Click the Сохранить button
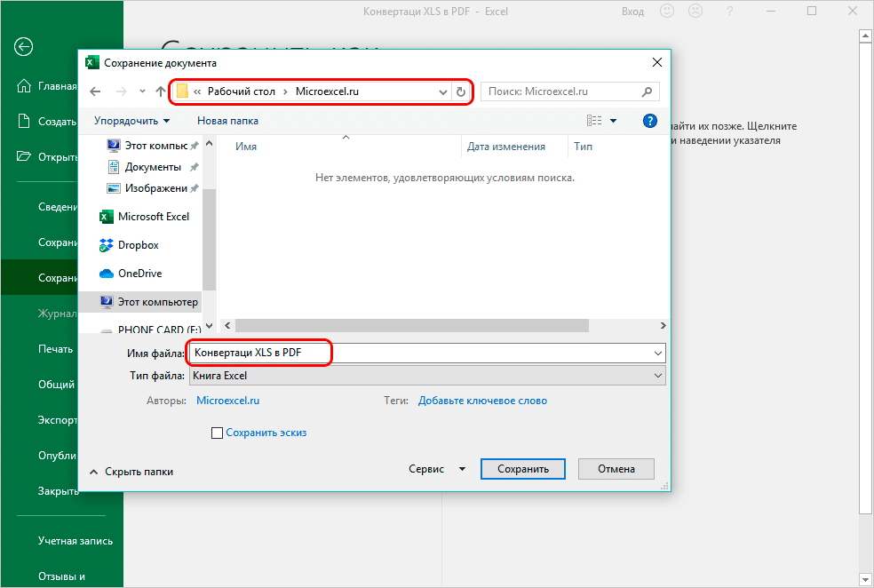Image resolution: width=874 pixels, height=588 pixels. point(522,468)
